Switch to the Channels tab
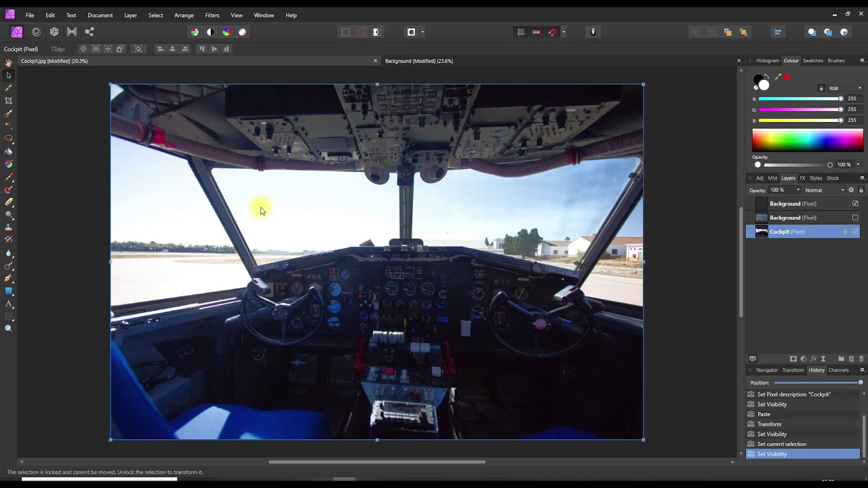The image size is (868, 488). tap(838, 370)
